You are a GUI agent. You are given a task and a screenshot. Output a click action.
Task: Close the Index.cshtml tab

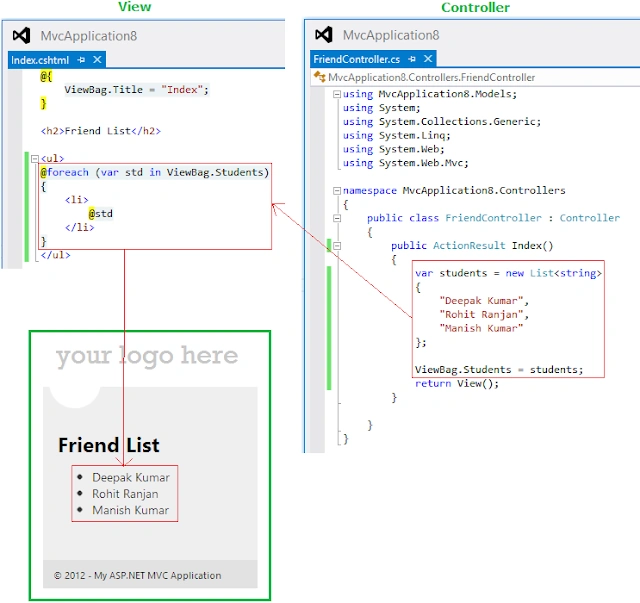[x=97, y=60]
